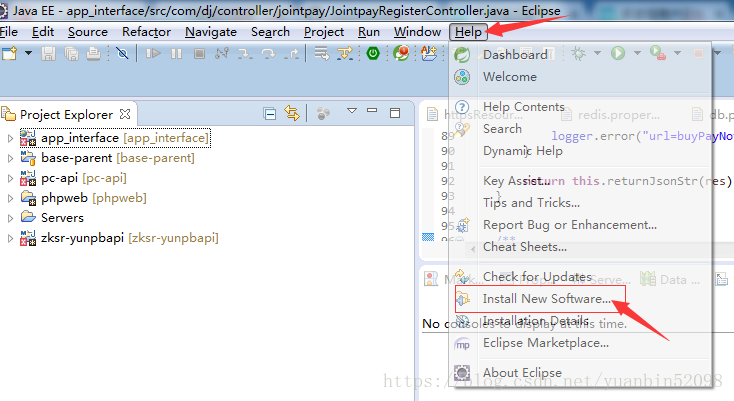Click the Step Into icon
The image size is (734, 401).
[x=245, y=54]
